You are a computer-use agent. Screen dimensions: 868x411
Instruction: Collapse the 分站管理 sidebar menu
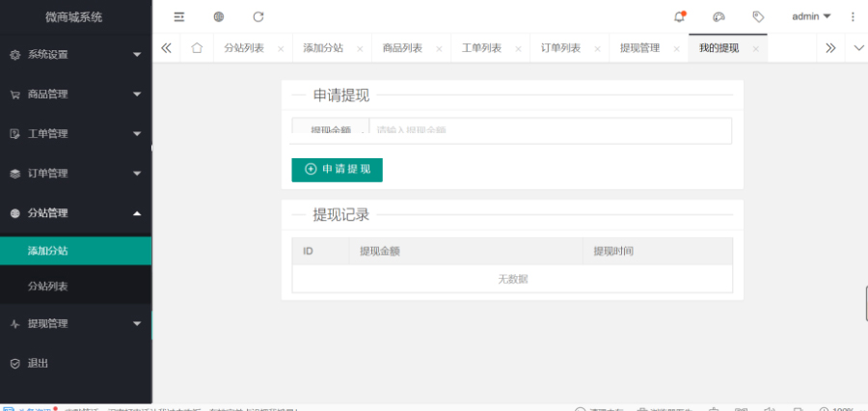75,213
